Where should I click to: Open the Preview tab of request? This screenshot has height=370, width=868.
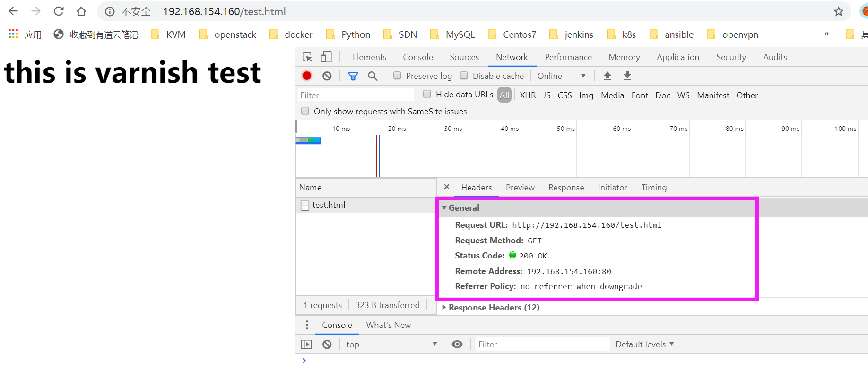(520, 188)
